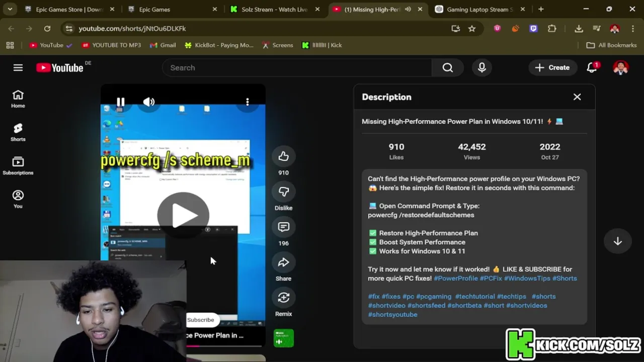Pause the Short with pause button
The height and width of the screenshot is (362, 644).
click(x=121, y=102)
